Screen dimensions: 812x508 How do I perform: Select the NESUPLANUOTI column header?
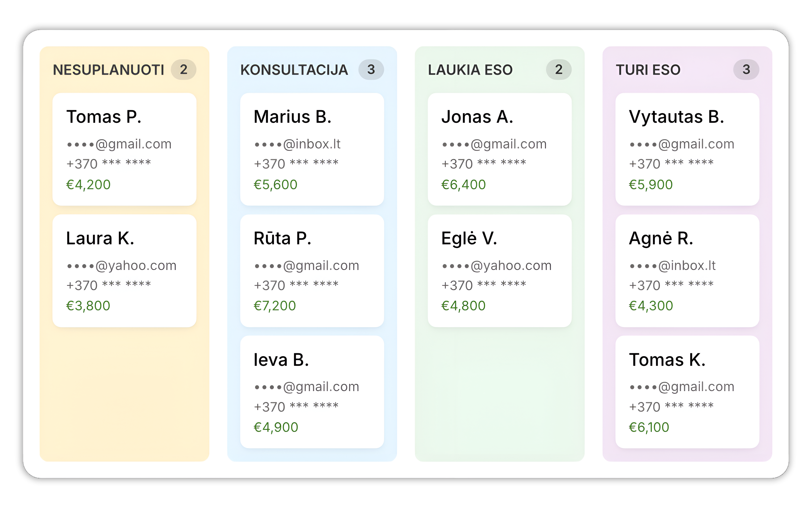109,70
